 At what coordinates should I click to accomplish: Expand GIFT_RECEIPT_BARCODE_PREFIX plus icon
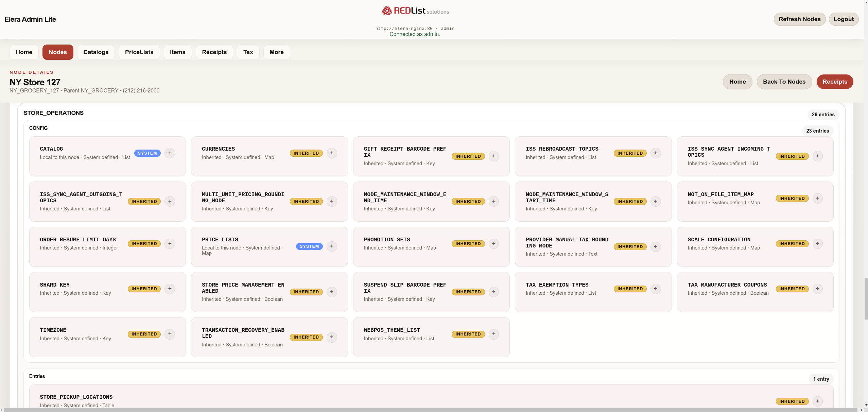(x=493, y=156)
